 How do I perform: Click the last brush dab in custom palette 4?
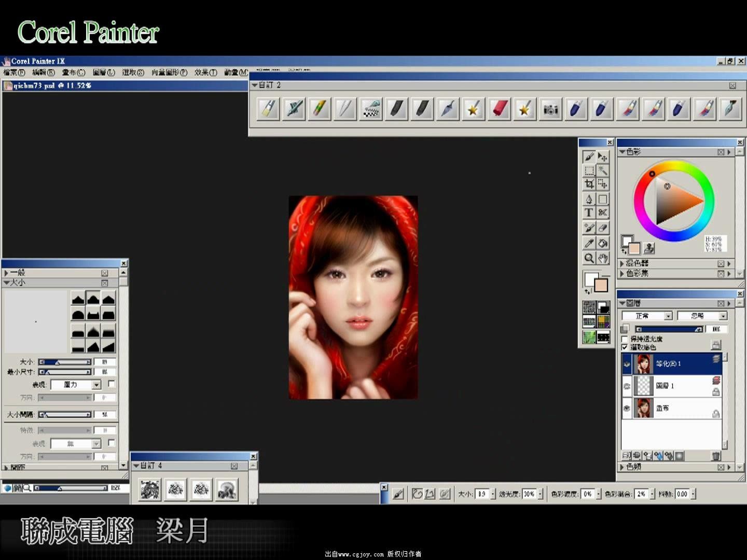tap(227, 489)
